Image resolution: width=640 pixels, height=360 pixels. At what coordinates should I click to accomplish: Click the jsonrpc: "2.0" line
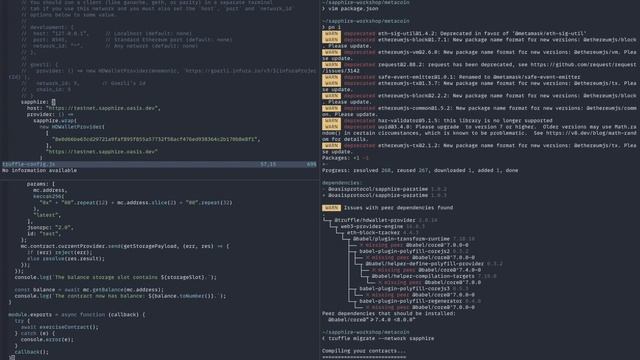[50, 227]
